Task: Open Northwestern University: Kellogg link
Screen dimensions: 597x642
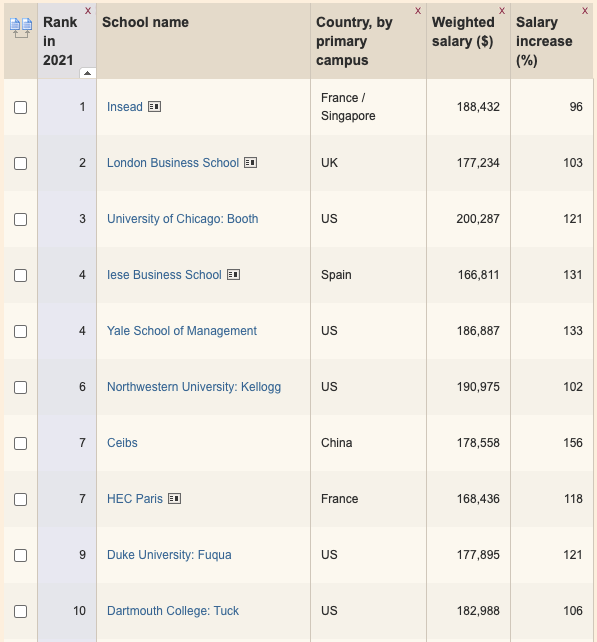Action: [x=194, y=387]
